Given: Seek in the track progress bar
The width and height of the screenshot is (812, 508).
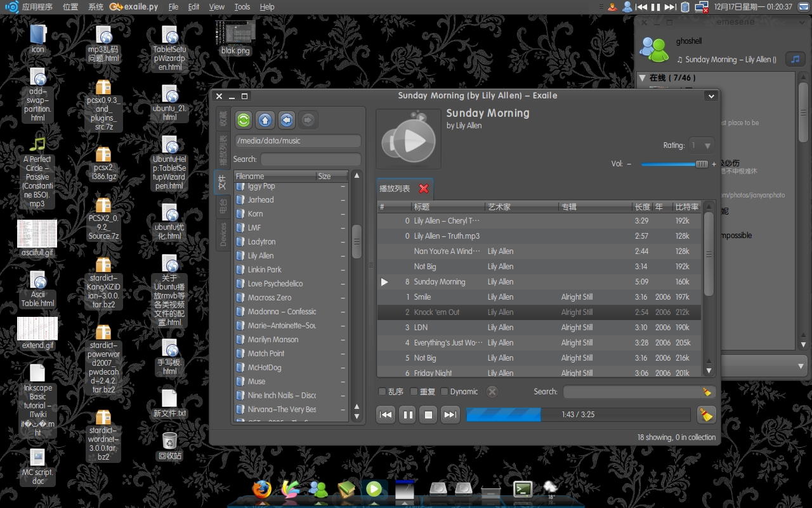Looking at the screenshot, I should (578, 415).
